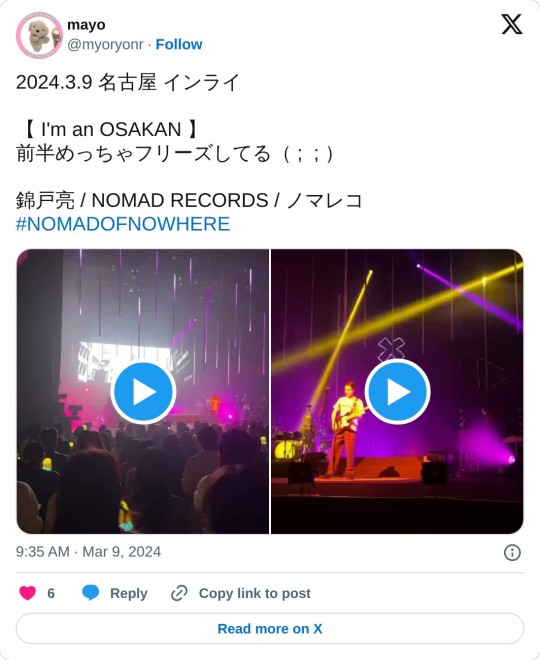The height and width of the screenshot is (660, 540).
Task: Open the 9:35 AM Mar 9 timestamp
Action: tap(88, 552)
